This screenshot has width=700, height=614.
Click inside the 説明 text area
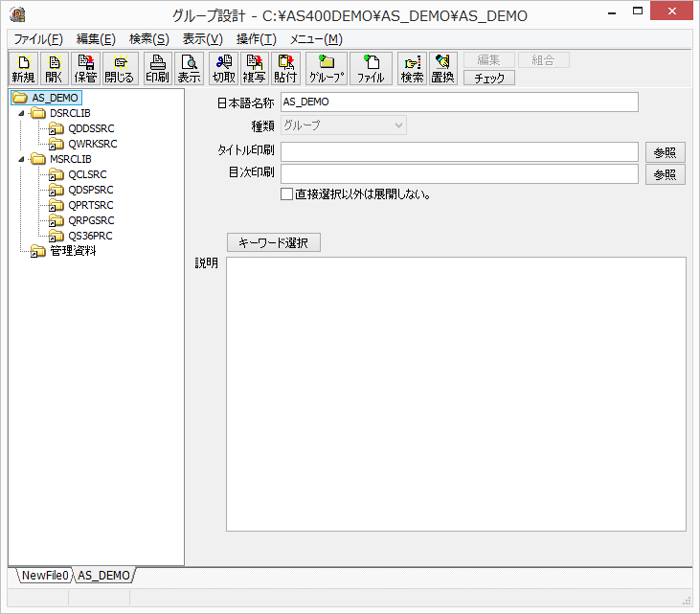tap(456, 394)
